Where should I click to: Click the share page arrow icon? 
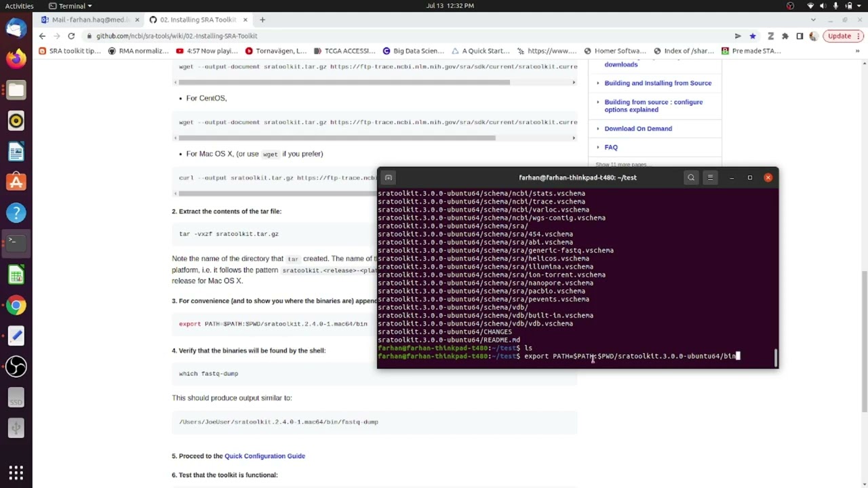[x=738, y=36]
